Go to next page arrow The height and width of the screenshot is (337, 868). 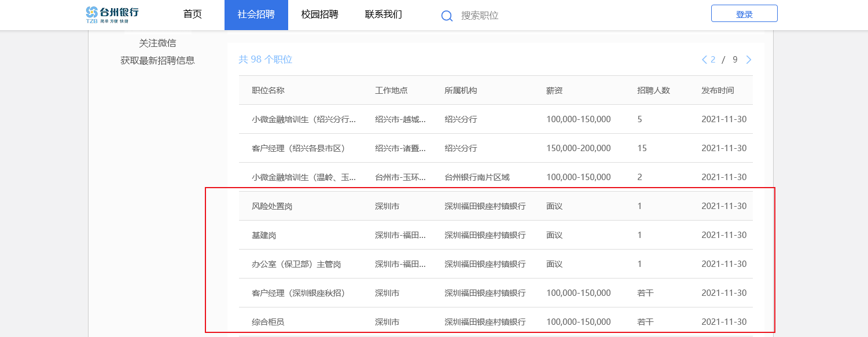pos(749,60)
